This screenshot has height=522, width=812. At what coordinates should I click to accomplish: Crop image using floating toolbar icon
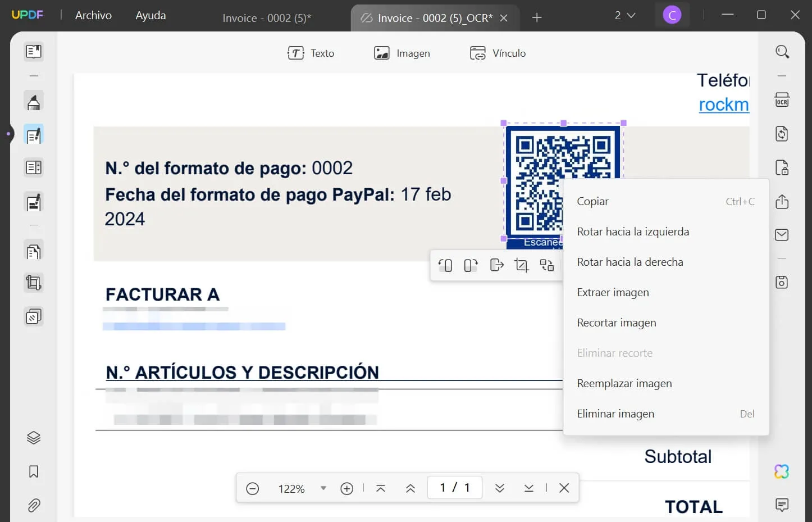pos(522,265)
